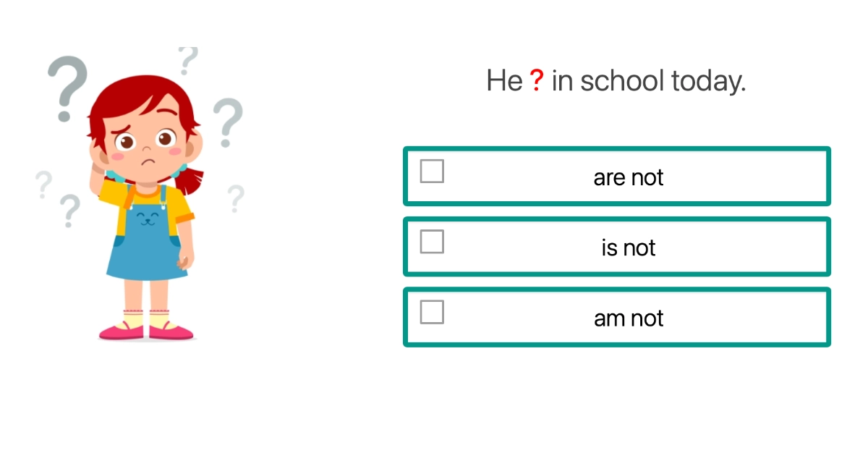
Task: Click the girl's pink shoes
Action: pyautogui.click(x=145, y=332)
